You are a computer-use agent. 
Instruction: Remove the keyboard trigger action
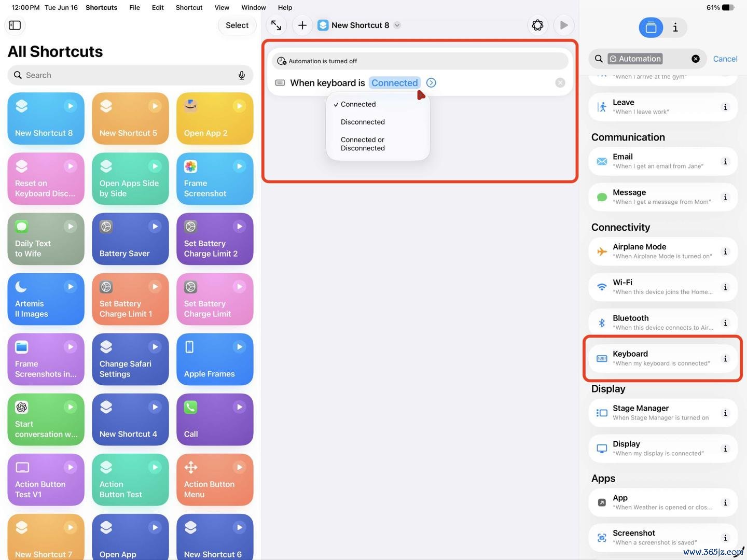pos(560,83)
